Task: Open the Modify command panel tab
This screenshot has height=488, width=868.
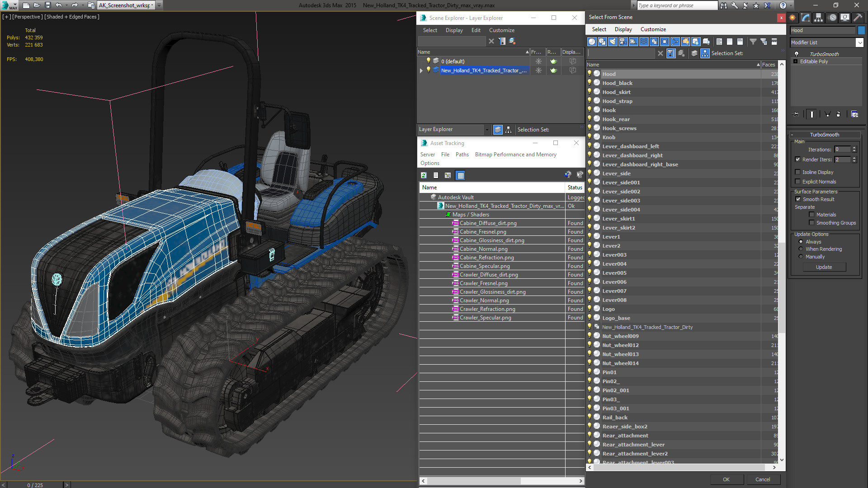Action: (806, 18)
